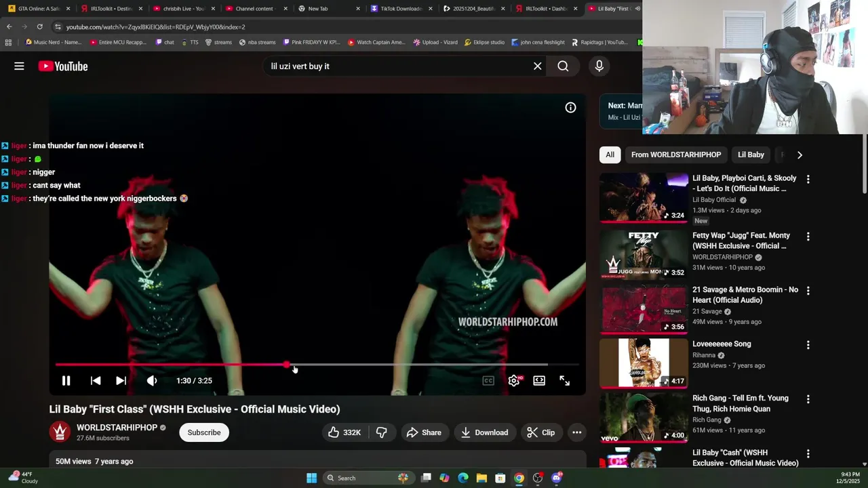868x488 pixels.
Task: Toggle closed captions on the player
Action: pyautogui.click(x=488, y=381)
